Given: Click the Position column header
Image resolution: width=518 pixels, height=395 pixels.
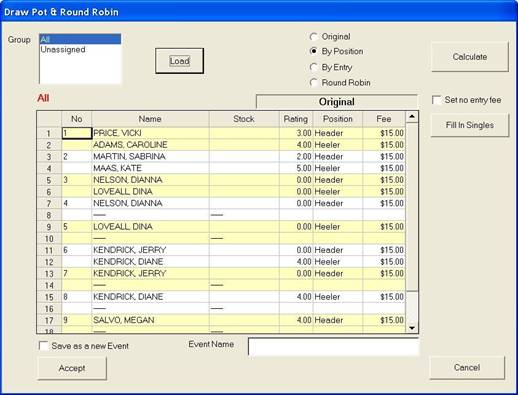Looking at the screenshot, I should coord(338,119).
